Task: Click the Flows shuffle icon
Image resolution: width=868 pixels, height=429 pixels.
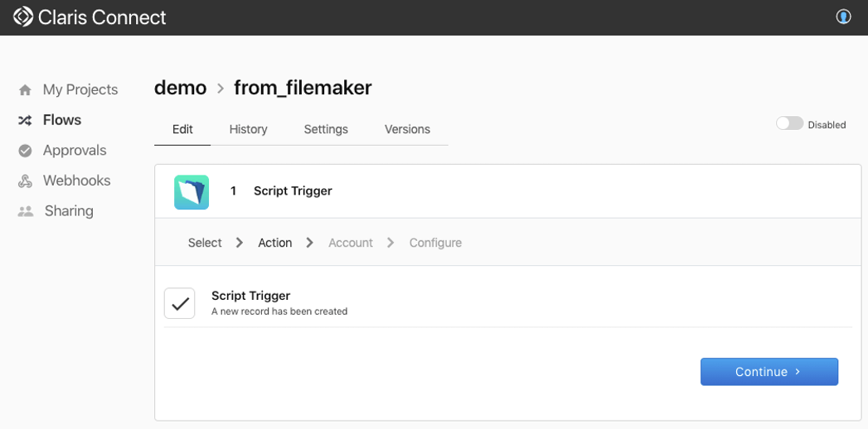Action: coord(25,120)
